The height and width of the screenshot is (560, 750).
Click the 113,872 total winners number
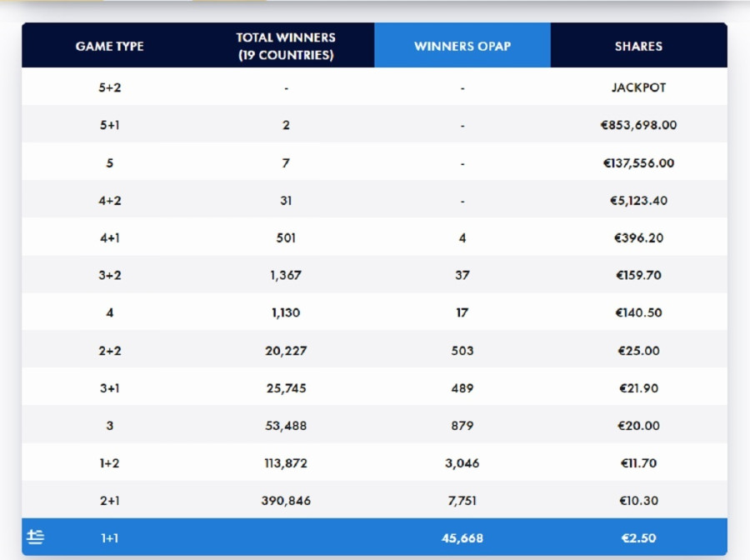(x=285, y=463)
